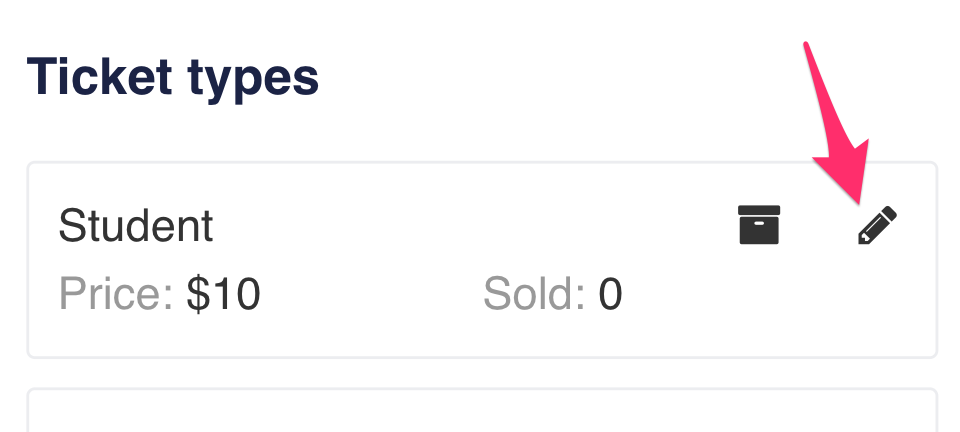Screen dimensions: 960x432
Task: Select the box icon beside the pencil
Action: (759, 225)
